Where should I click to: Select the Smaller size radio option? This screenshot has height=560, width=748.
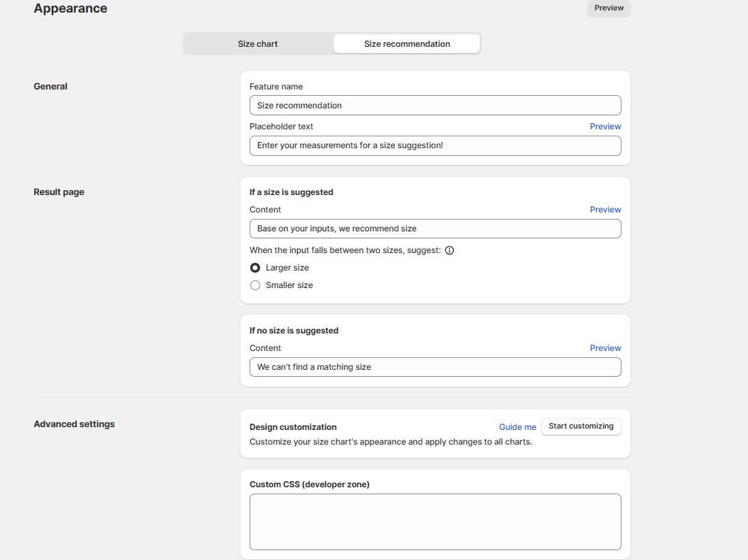click(255, 285)
